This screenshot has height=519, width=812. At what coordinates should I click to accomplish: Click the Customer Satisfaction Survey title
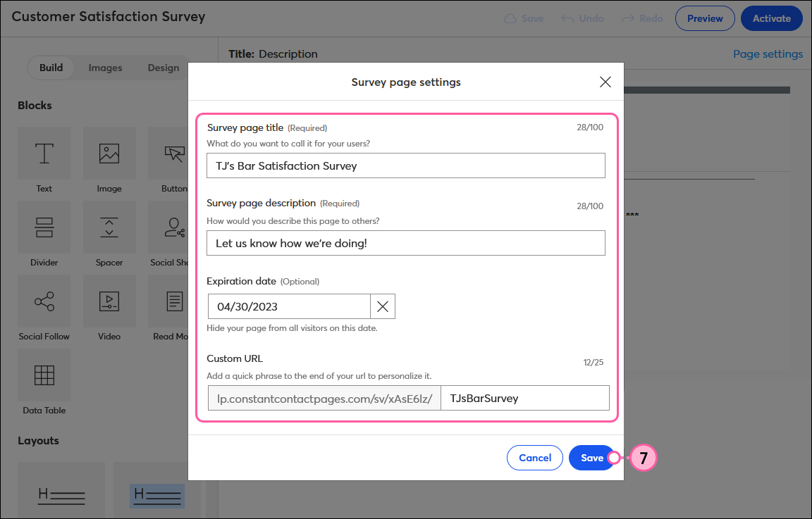[109, 17]
